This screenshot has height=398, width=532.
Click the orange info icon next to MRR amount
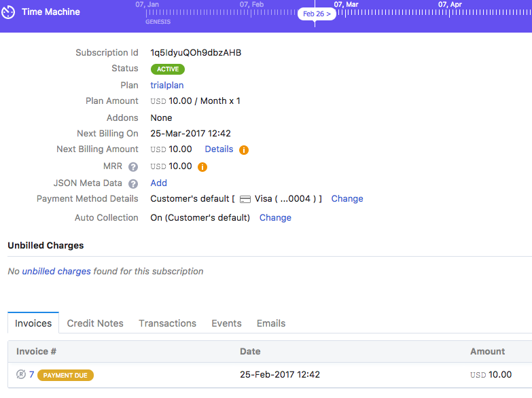(x=202, y=166)
